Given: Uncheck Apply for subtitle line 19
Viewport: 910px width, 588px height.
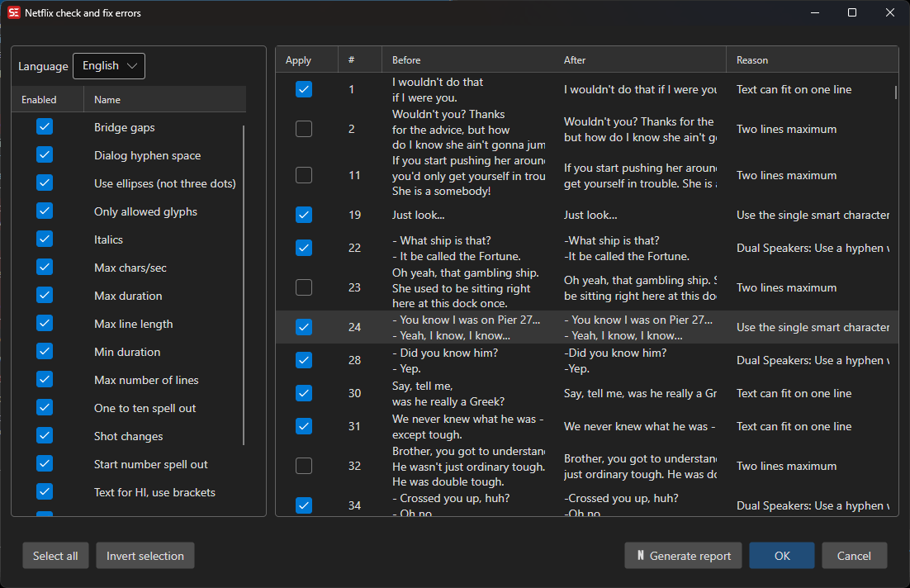Looking at the screenshot, I should pyautogui.click(x=304, y=215).
